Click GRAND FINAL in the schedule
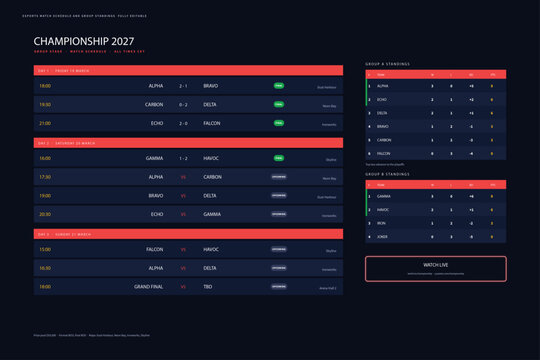Screen dimensions: 540x360 [x=148, y=287]
